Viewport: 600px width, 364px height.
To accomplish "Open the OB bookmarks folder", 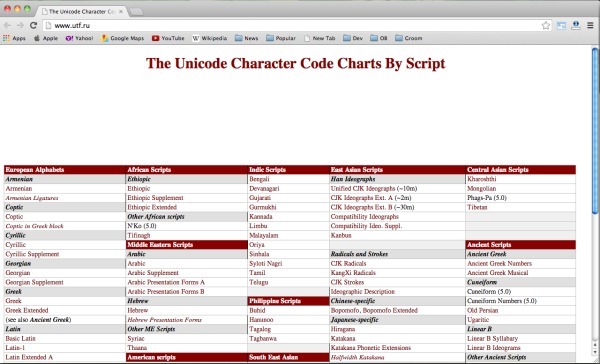I will [x=379, y=38].
